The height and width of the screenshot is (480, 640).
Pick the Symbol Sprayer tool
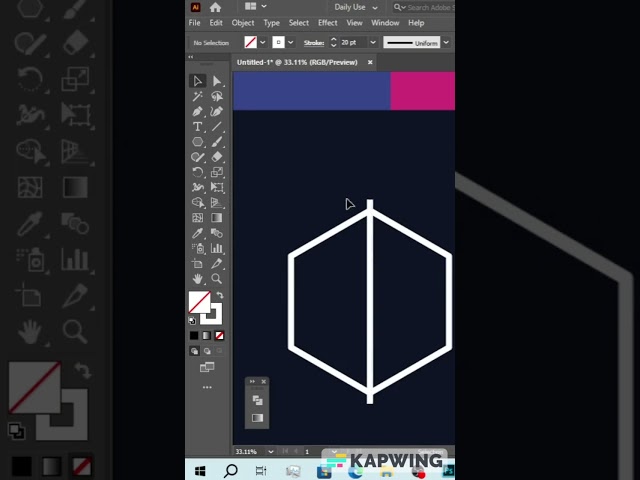198,248
